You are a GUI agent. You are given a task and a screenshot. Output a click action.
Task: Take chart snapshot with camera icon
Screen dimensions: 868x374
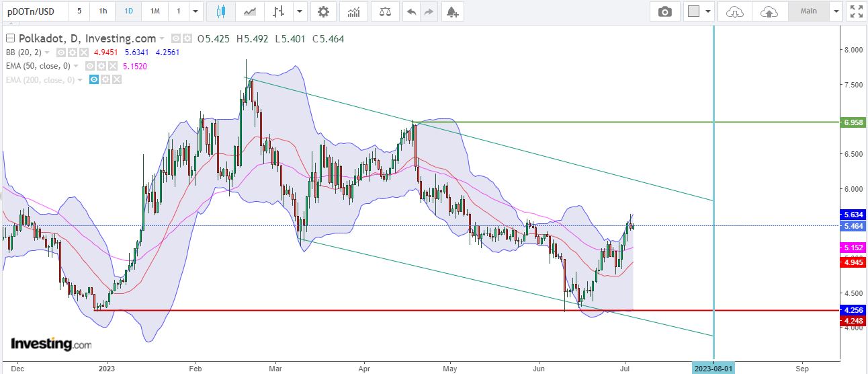664,11
